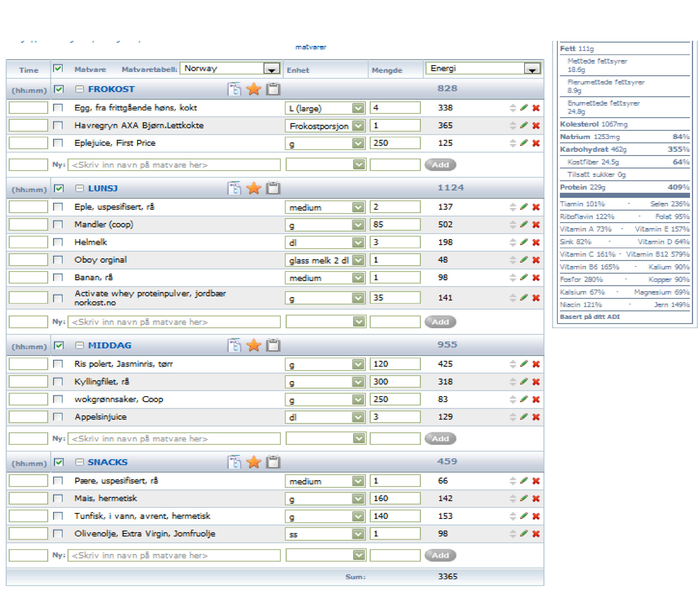This screenshot has width=700, height=590.
Task: Edit the Olivenolje Extra Virgin row
Action: click(524, 534)
